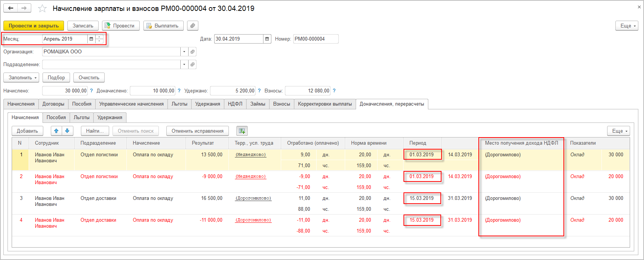644x260 pixels.
Task: Expand the Организация dropdown list
Action: pyautogui.click(x=184, y=52)
